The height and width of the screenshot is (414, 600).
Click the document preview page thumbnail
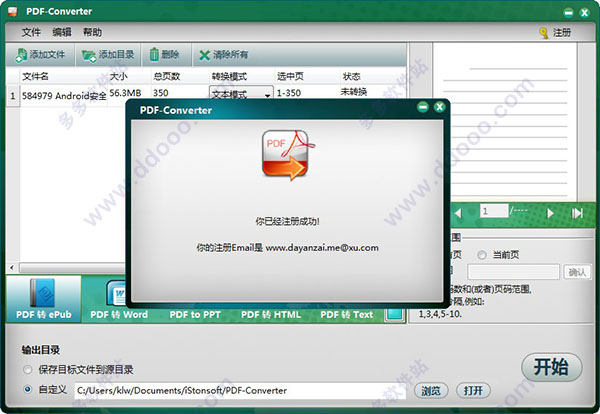[x=504, y=122]
